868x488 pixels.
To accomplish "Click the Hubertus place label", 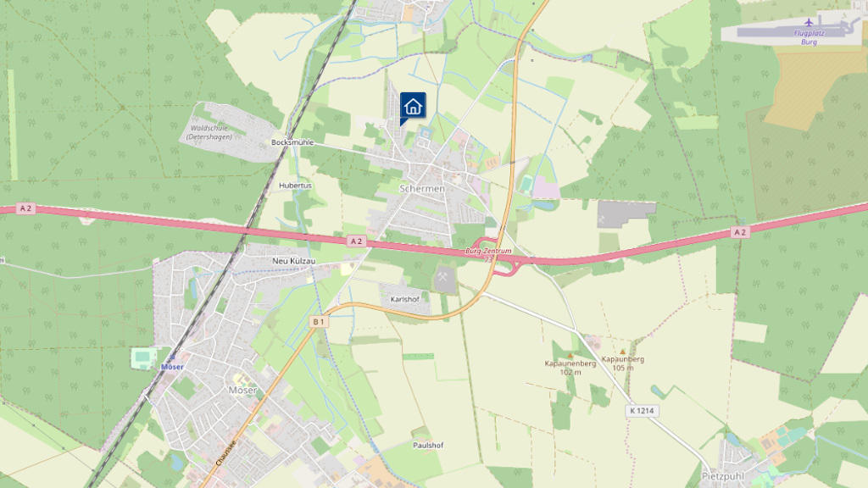I will point(295,186).
